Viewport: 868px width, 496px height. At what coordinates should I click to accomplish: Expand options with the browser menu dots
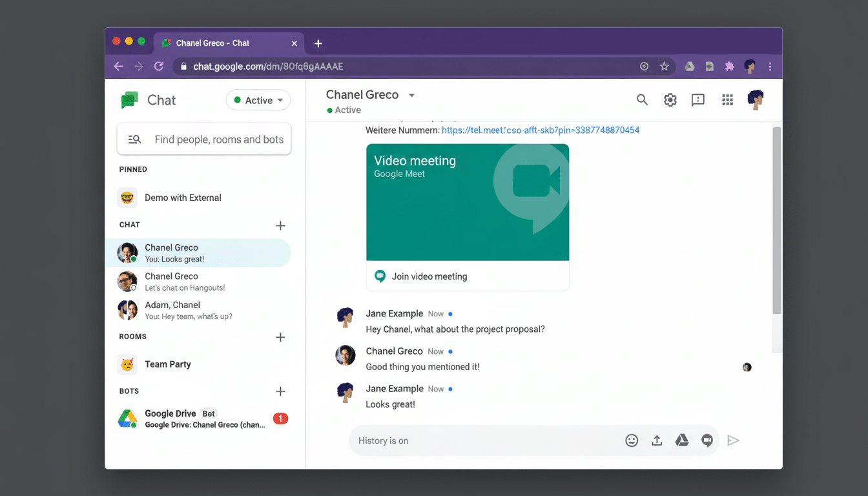pyautogui.click(x=770, y=66)
